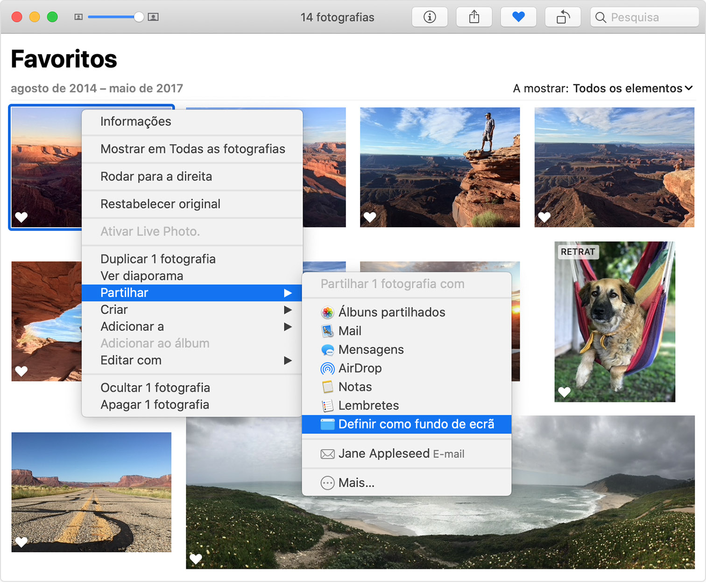Click the Info icon in the toolbar

click(430, 17)
